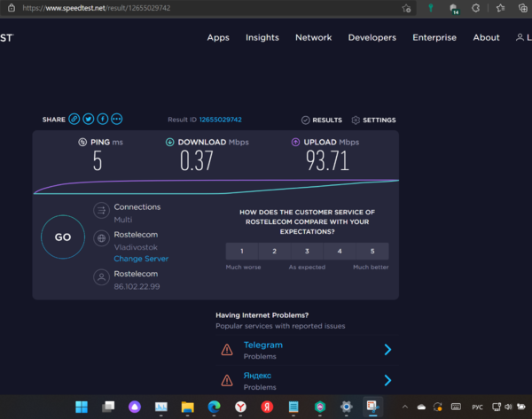The width and height of the screenshot is (532, 419).
Task: Add this page to browser favorites
Action: click(x=405, y=7)
